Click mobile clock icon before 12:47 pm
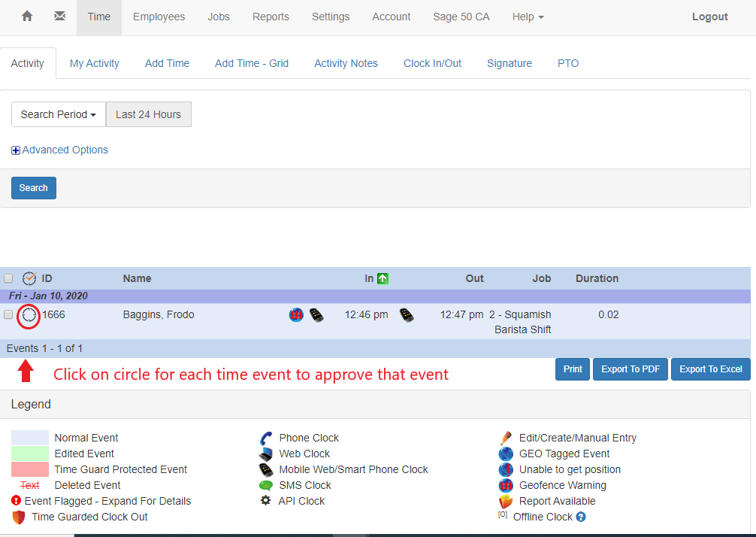Image resolution: width=756 pixels, height=537 pixels. (x=407, y=315)
